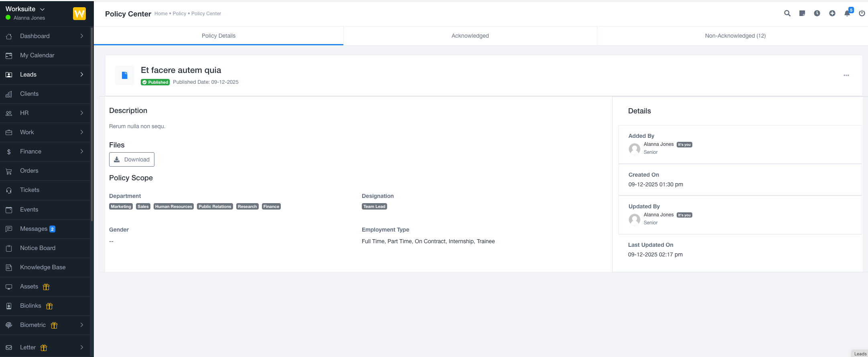Click the plus quick-add icon
The image size is (868, 357).
click(x=832, y=13)
